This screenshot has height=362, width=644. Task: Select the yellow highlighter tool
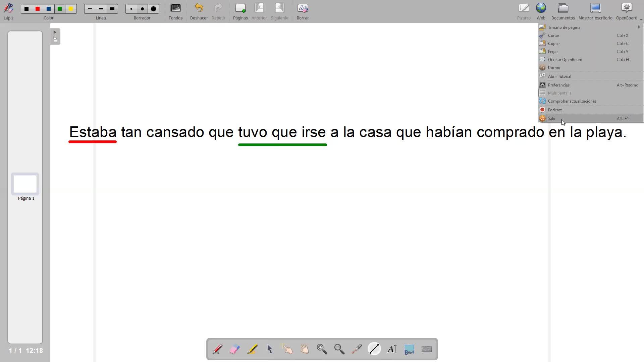pyautogui.click(x=252, y=349)
